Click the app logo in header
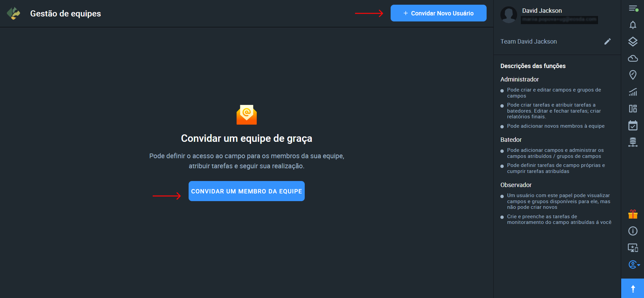Image resolution: width=644 pixels, height=298 pixels. [13, 13]
